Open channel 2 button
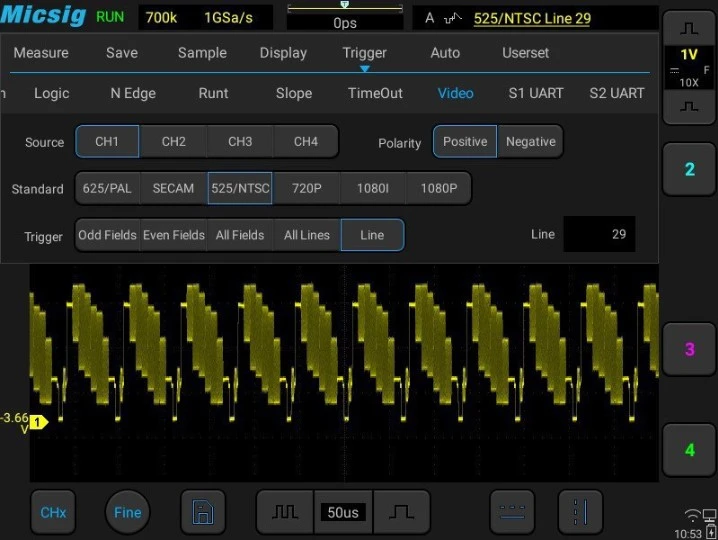718x540 pixels. [689, 169]
